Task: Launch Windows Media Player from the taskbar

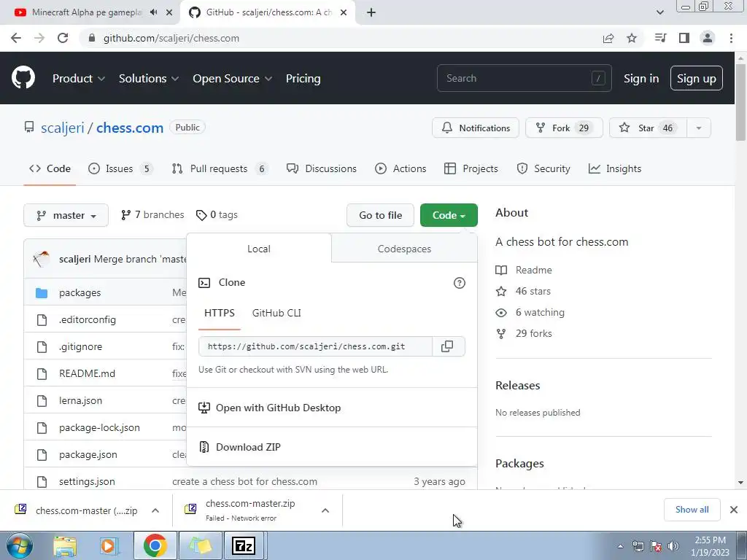Action: tap(109, 545)
